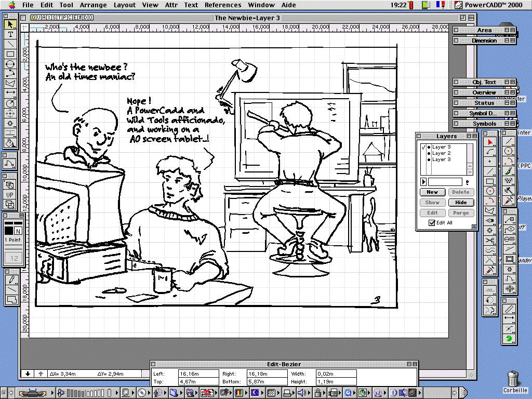Open the References menu
Image resolution: width=532 pixels, height=399 pixels.
tap(223, 5)
